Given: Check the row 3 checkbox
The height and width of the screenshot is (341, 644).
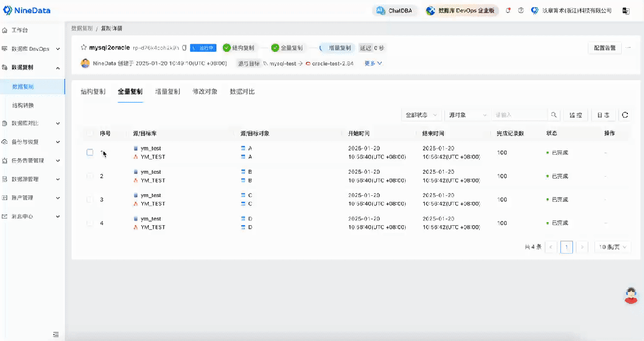Looking at the screenshot, I should click(x=90, y=199).
